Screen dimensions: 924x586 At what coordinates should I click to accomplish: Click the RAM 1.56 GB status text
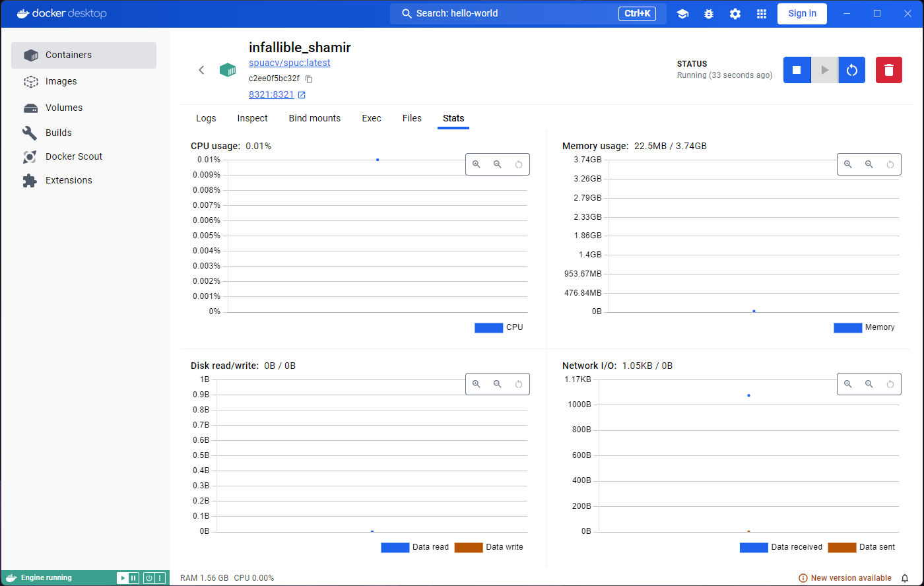[205, 578]
